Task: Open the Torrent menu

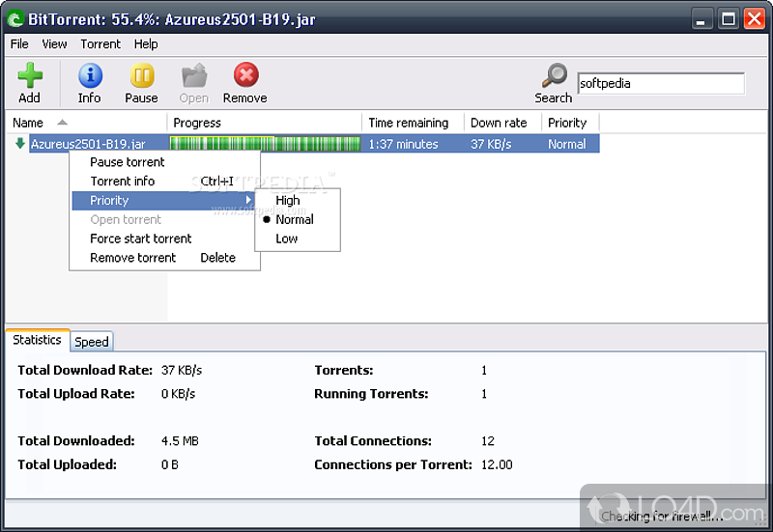Action: 100,43
